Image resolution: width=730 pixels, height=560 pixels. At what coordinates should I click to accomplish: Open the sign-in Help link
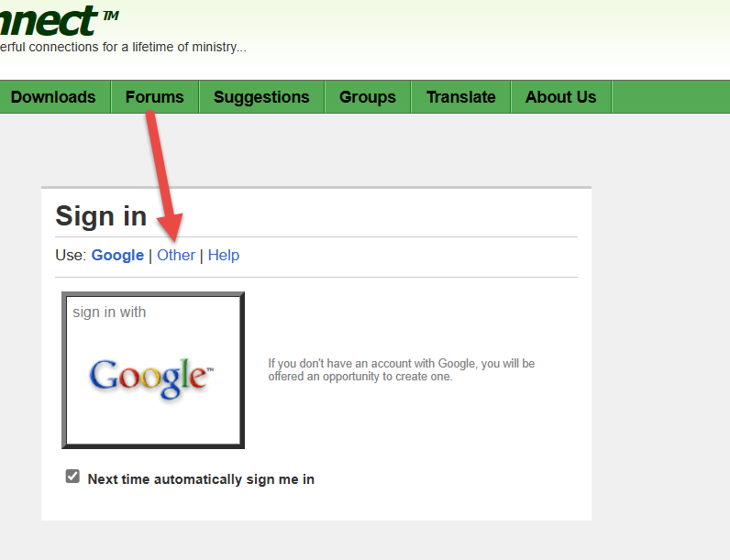coord(224,255)
